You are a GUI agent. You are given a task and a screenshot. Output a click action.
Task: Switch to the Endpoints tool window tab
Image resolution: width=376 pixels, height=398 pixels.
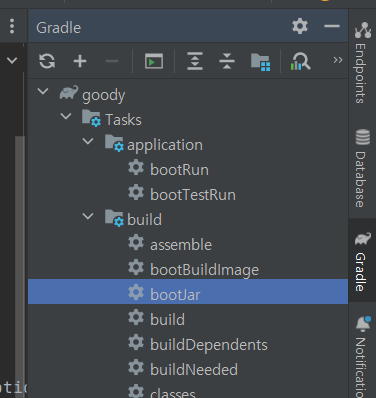pos(362,62)
